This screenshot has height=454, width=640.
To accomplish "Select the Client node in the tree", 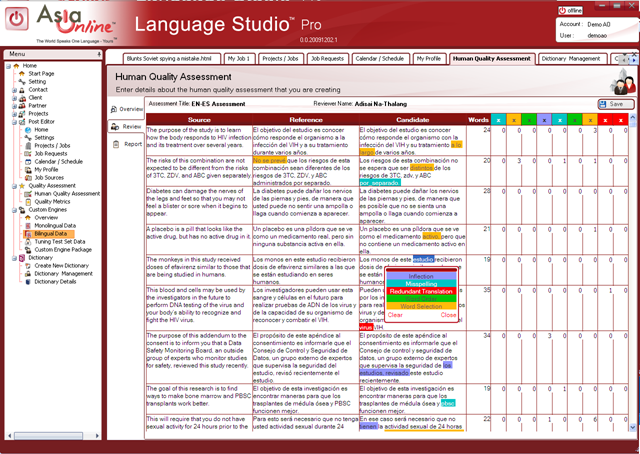I will click(35, 98).
